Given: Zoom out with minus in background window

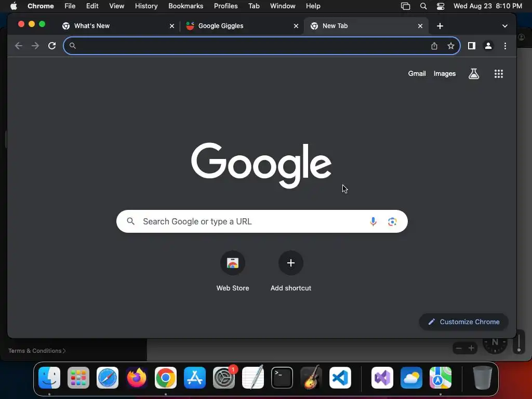Looking at the screenshot, I should point(459,348).
